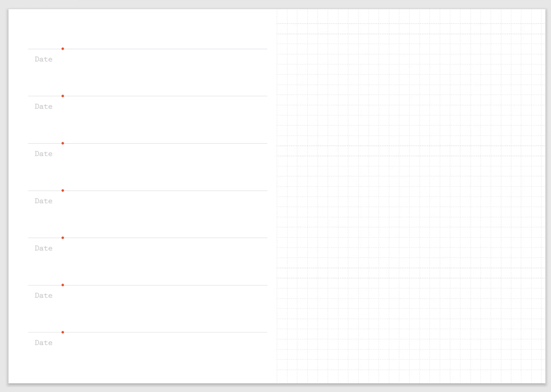Select the red dot above the sixth Date
The height and width of the screenshot is (392, 551).
(x=62, y=285)
